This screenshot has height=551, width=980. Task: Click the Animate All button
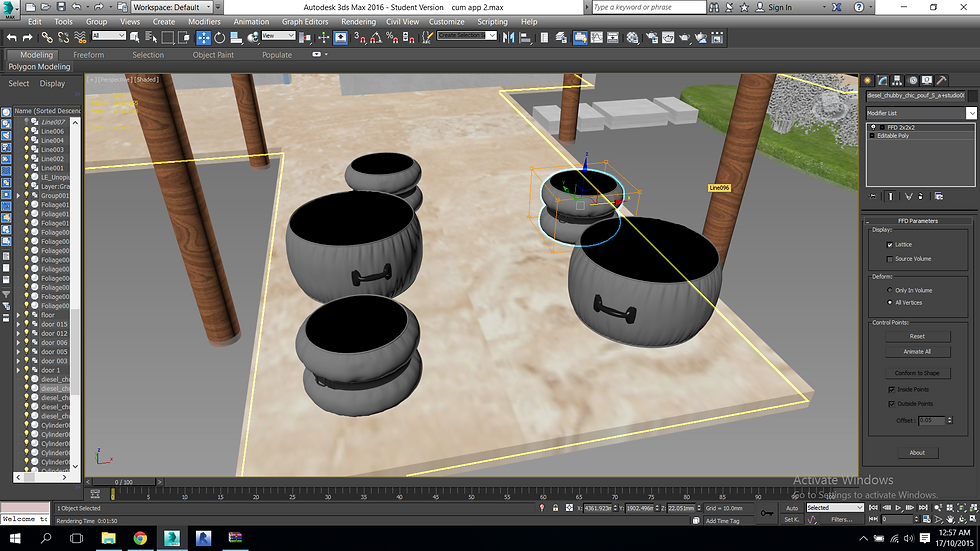[x=918, y=352]
